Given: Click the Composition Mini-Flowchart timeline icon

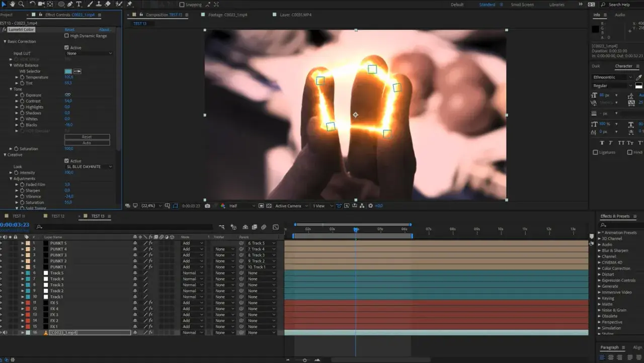Looking at the screenshot, I should tap(221, 227).
